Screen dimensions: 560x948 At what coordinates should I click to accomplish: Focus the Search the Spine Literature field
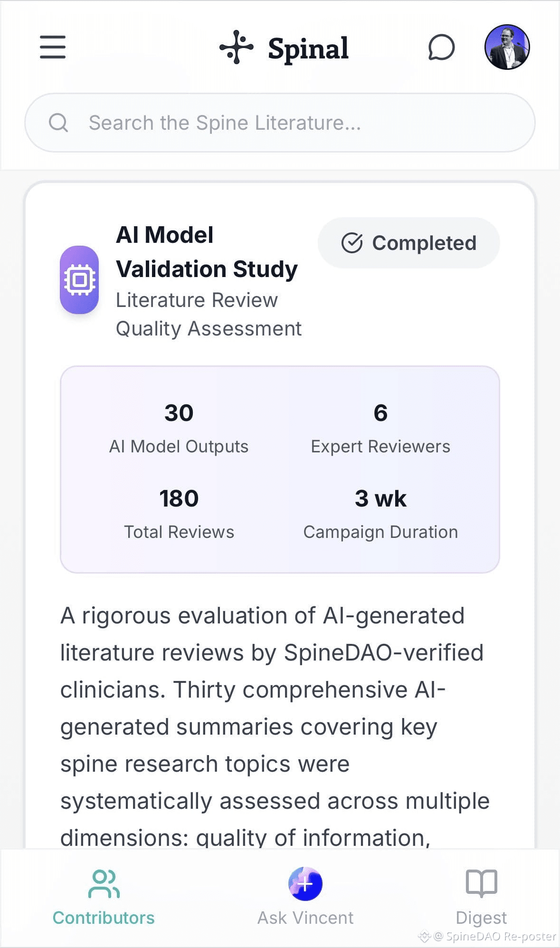coord(280,123)
